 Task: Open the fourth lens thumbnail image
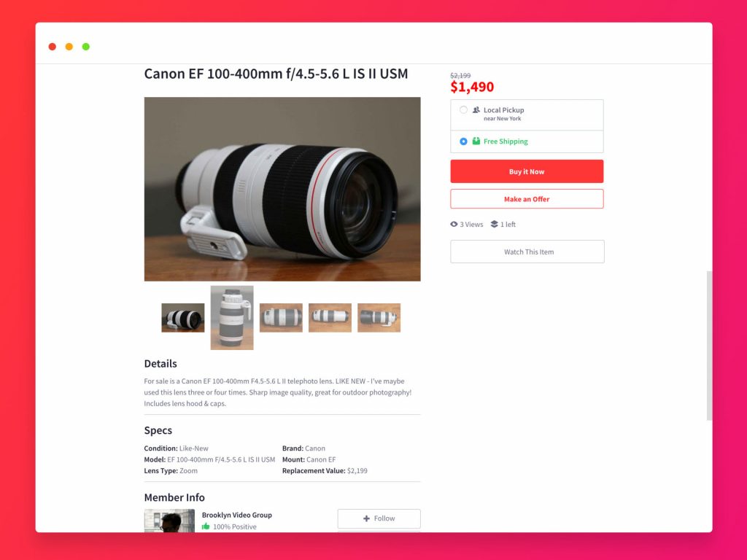click(x=330, y=318)
